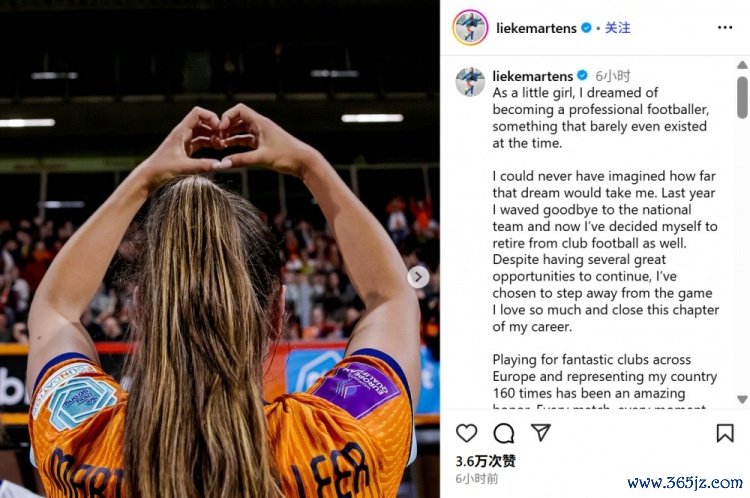Click the verified badge beside caption username

pyautogui.click(x=582, y=76)
